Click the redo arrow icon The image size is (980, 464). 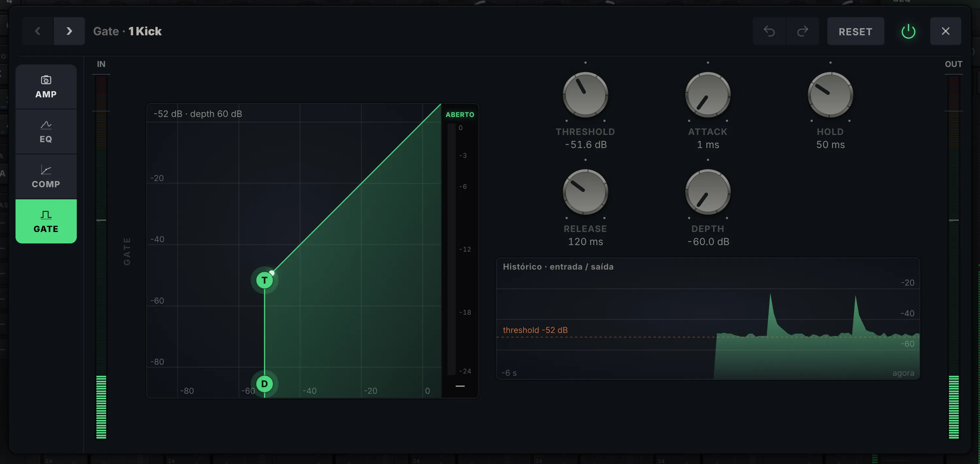(802, 31)
